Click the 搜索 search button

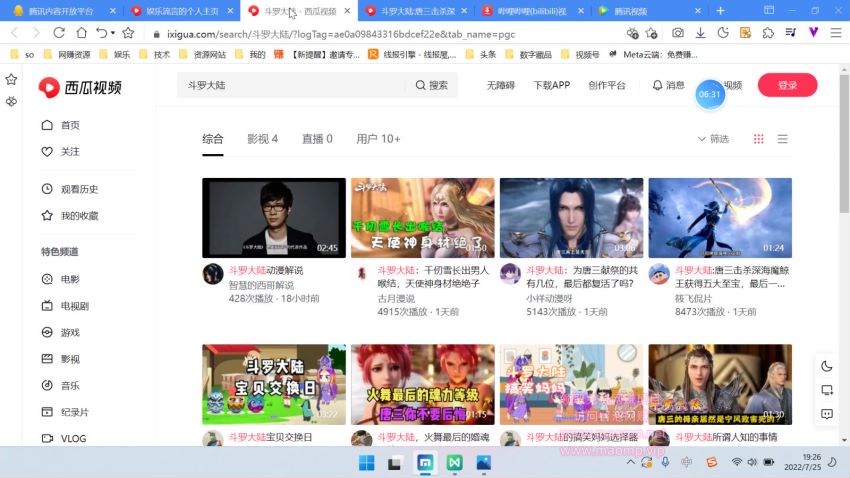click(x=432, y=85)
